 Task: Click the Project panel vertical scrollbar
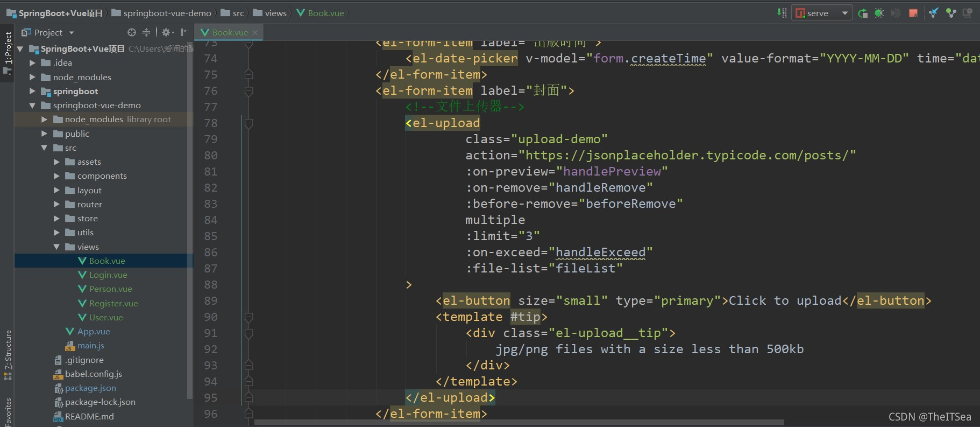tap(189, 221)
